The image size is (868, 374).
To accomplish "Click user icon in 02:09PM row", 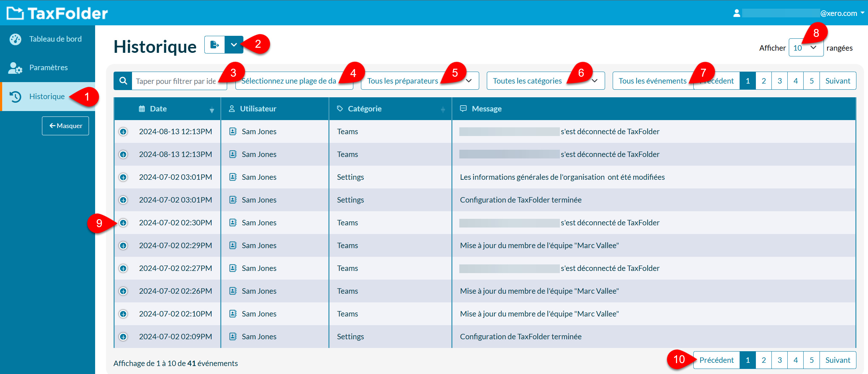I will 233,336.
